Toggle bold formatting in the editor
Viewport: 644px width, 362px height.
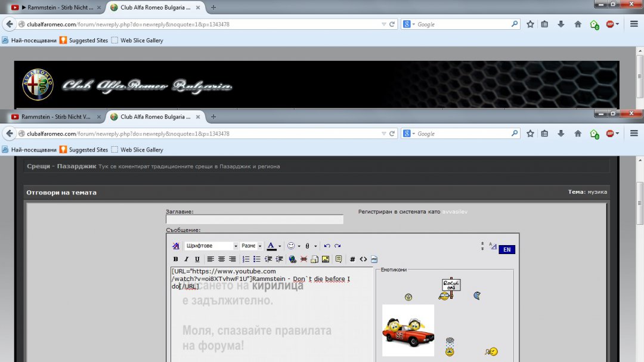(x=175, y=259)
